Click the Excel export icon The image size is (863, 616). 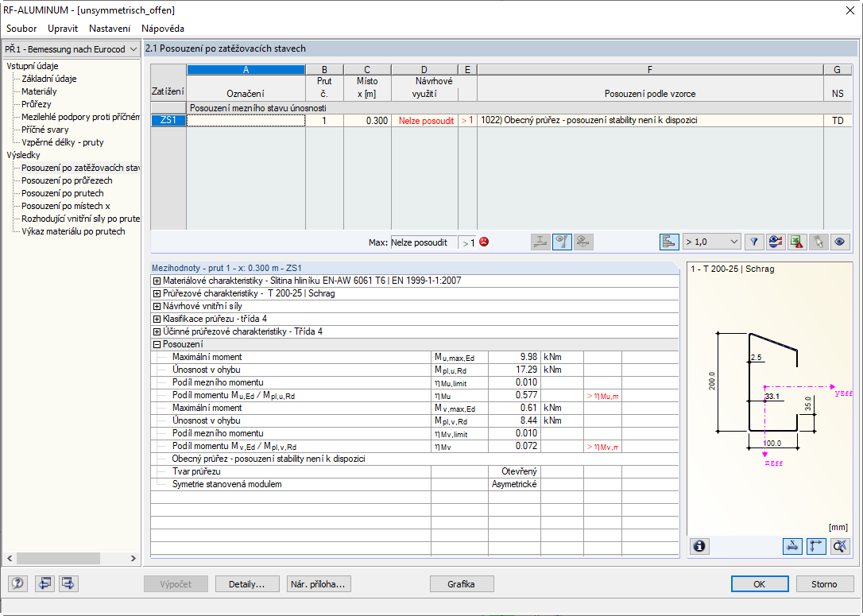click(x=797, y=242)
